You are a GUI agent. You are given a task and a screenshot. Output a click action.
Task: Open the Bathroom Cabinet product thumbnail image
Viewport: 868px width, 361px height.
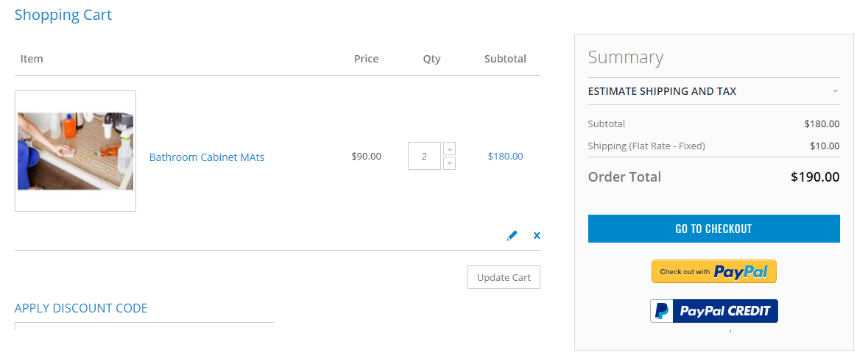point(75,151)
